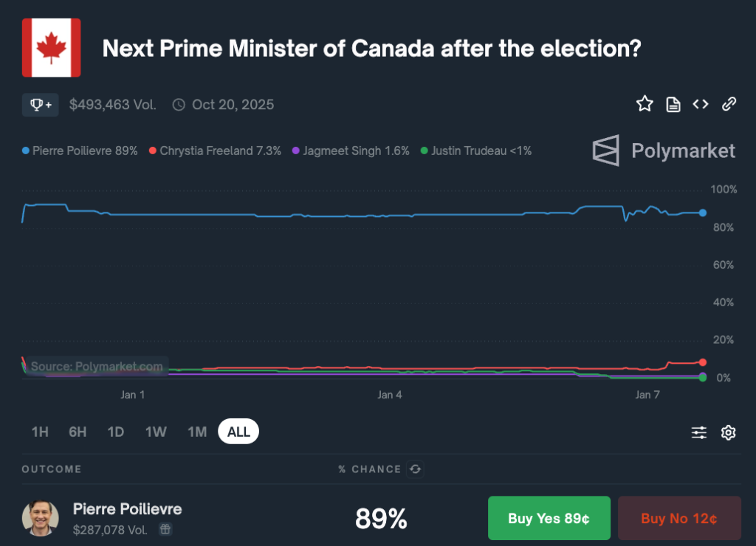Click the refresh icon beside % Chance
This screenshot has width=756, height=546.
tap(415, 469)
